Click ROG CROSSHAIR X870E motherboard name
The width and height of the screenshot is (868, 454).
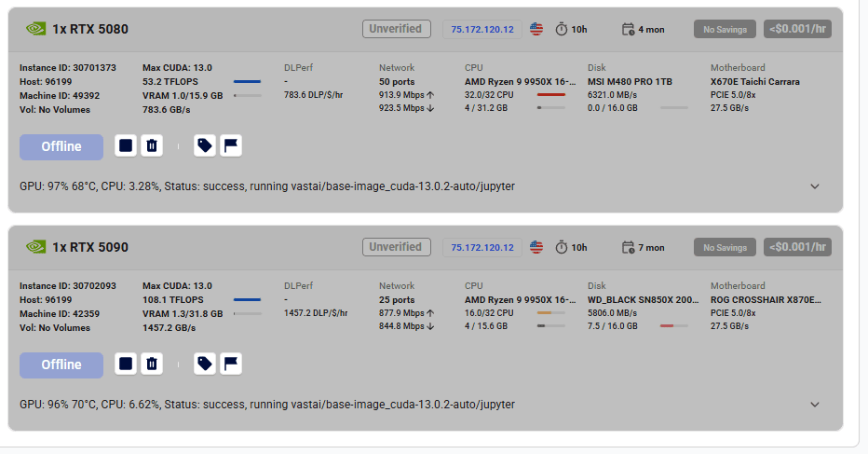766,299
